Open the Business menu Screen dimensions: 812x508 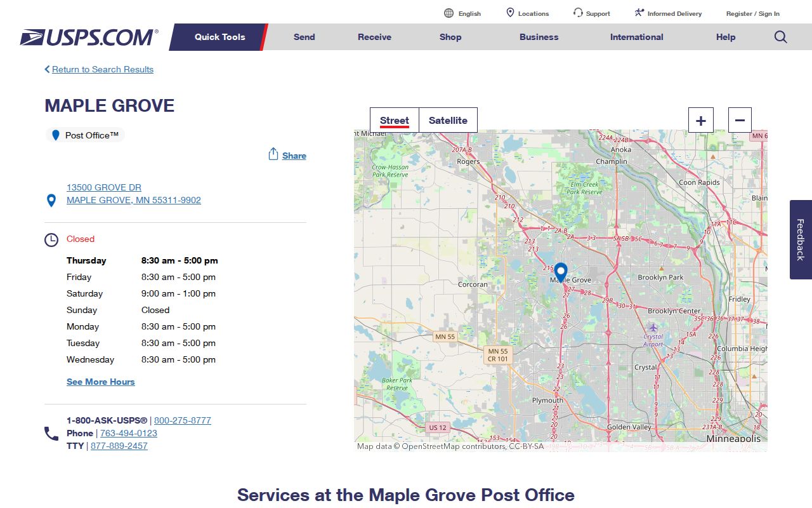[539, 37]
